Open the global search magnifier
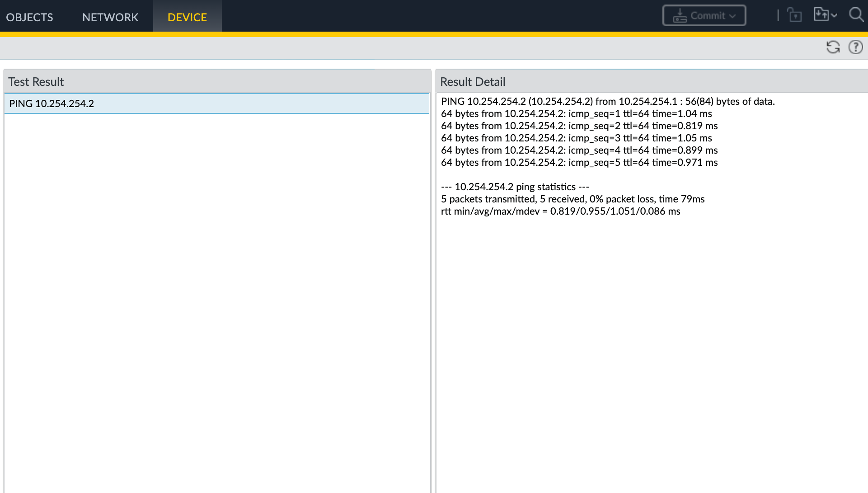 point(856,15)
